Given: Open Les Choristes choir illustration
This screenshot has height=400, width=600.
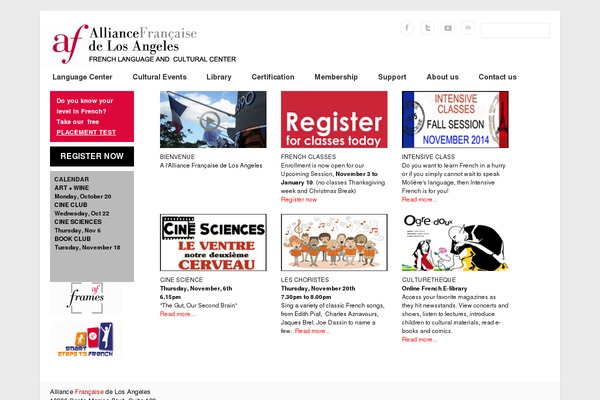Looking at the screenshot, I should click(x=334, y=242).
